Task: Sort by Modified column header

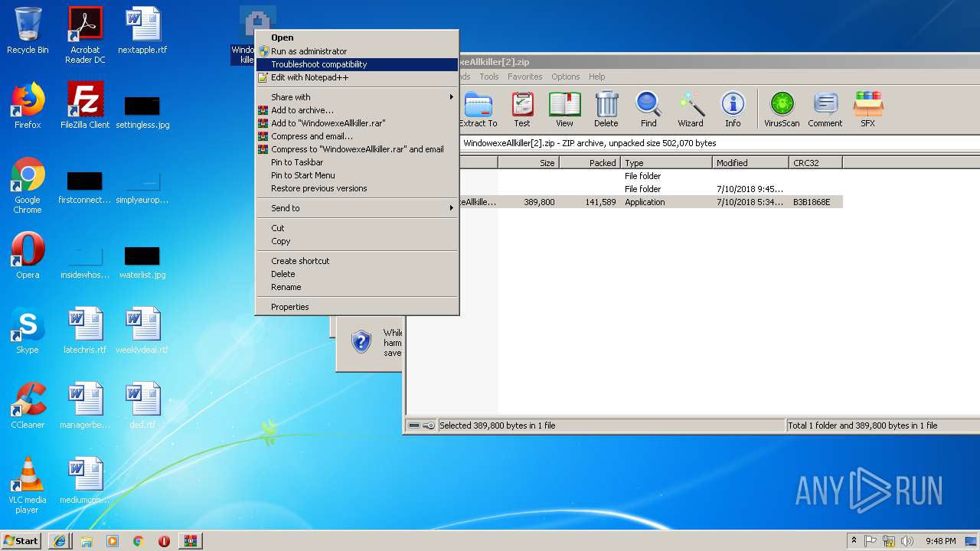Action: click(750, 163)
